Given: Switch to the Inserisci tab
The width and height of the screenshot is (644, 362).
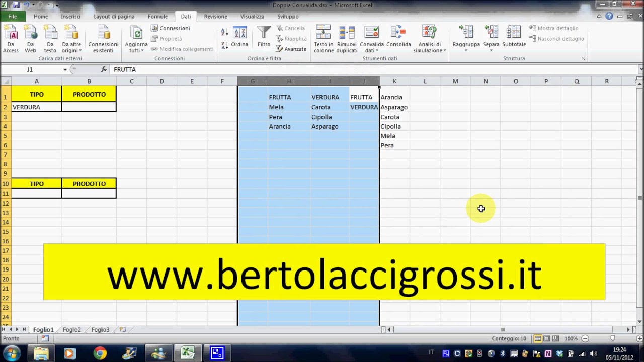Looking at the screenshot, I should (x=70, y=16).
